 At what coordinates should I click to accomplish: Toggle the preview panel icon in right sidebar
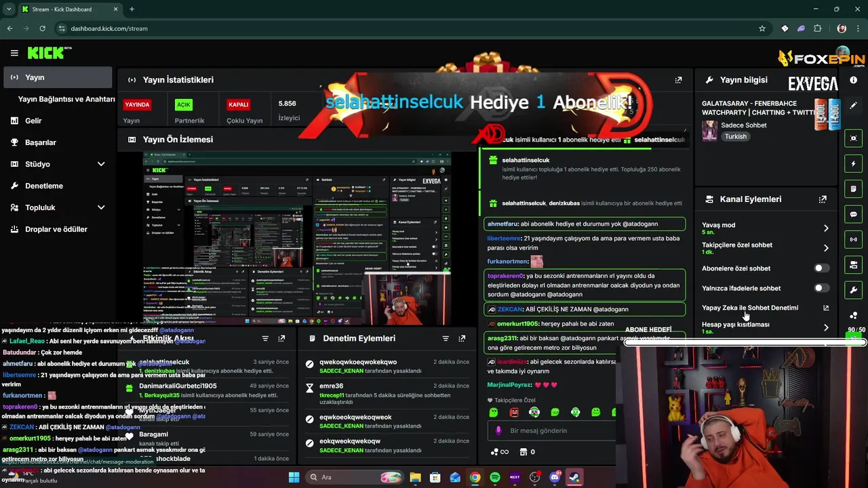(853, 138)
